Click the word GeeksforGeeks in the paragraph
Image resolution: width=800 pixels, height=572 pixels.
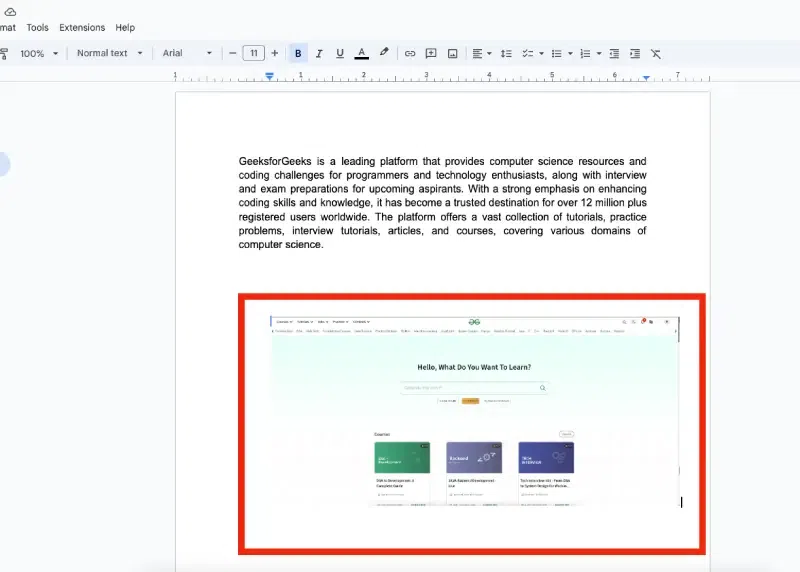(x=275, y=161)
